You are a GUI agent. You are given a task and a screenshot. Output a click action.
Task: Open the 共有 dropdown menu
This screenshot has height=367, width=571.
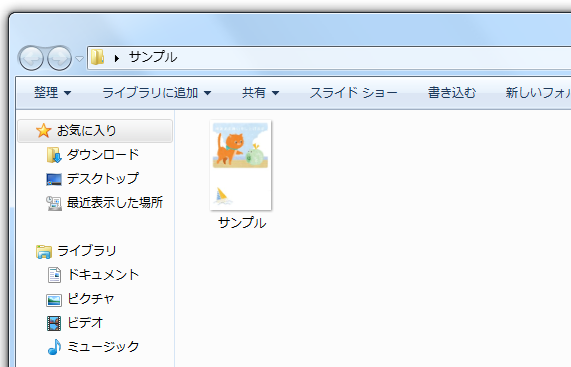point(261,93)
